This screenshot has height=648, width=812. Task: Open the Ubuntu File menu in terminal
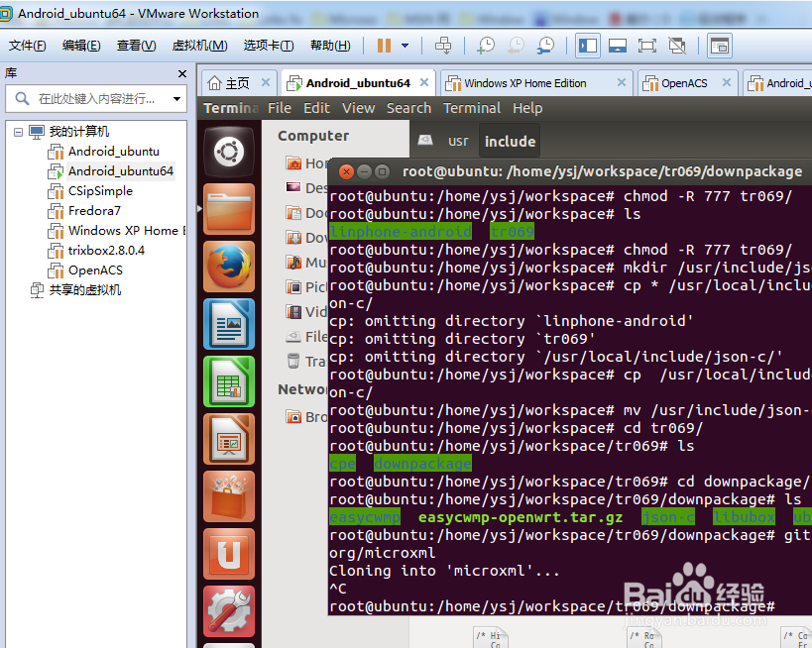coord(280,108)
